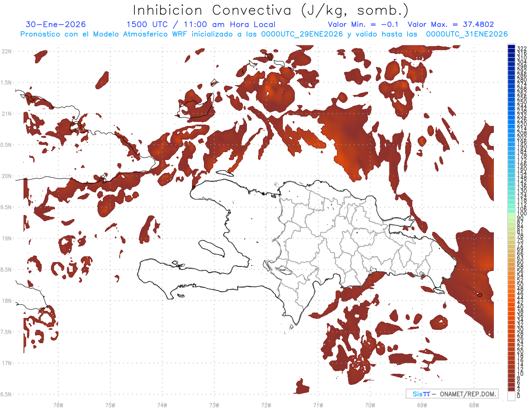Click the latitude label "19N"

point(6,239)
